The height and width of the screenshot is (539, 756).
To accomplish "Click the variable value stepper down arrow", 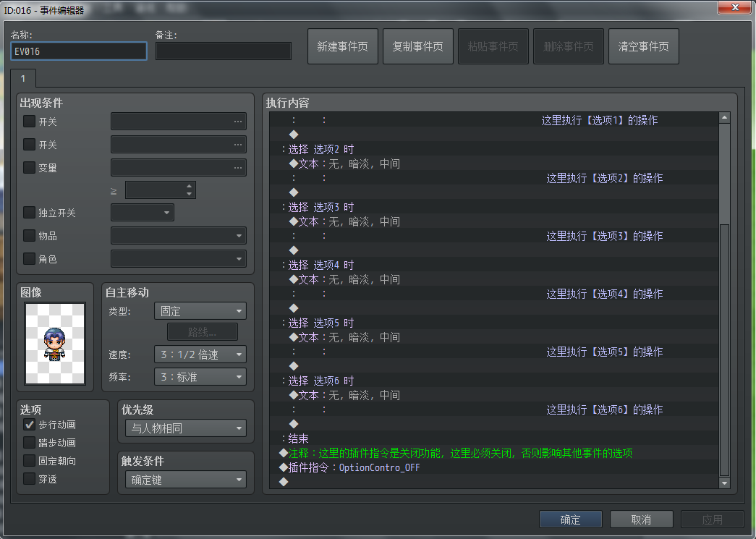I will tap(189, 194).
